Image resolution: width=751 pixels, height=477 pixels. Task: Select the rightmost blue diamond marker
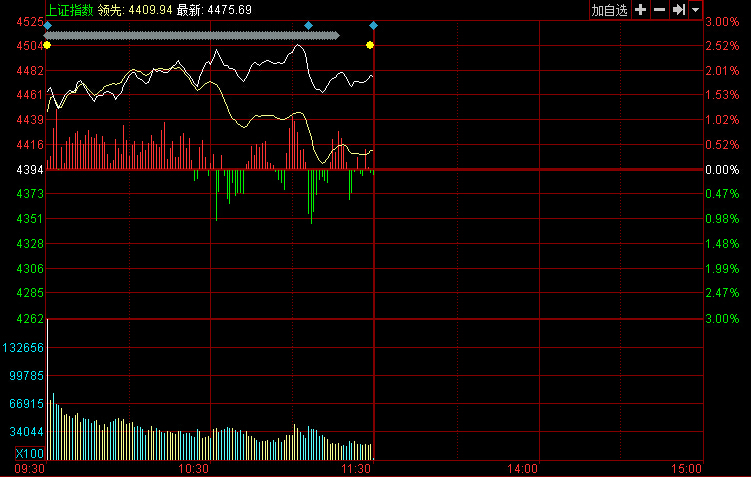pos(373,25)
